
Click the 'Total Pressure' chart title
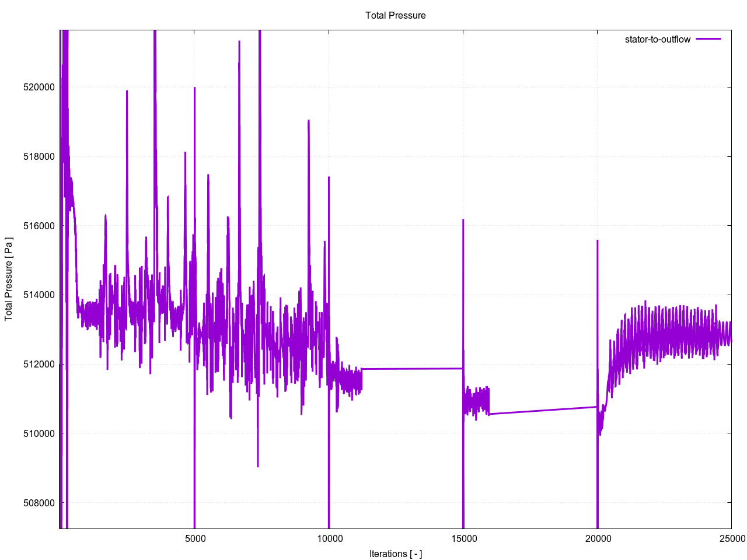(395, 16)
